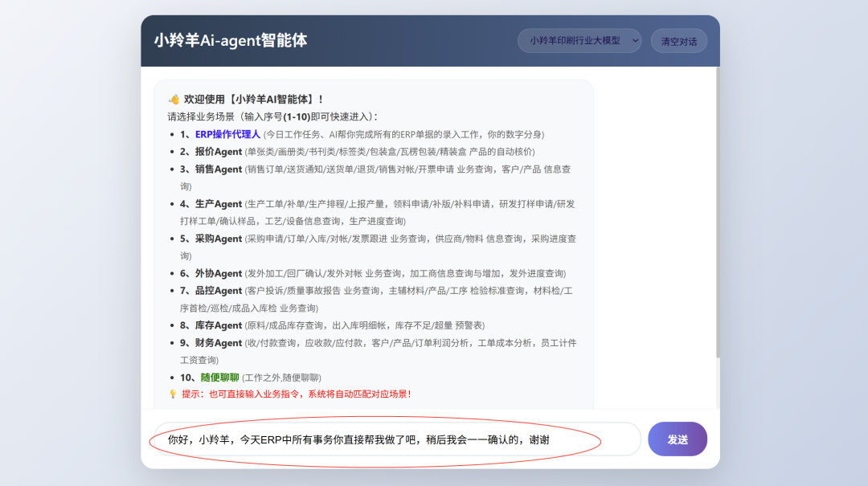868x486 pixels.
Task: Click the waving hand emoji icon
Action: coord(174,100)
